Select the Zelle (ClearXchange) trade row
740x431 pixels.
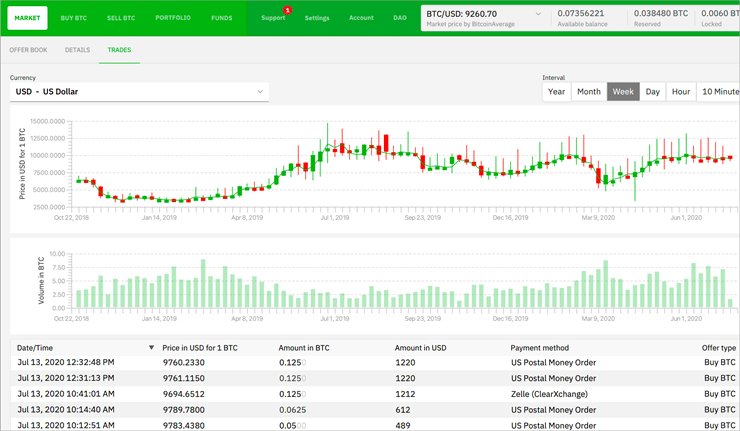(x=376, y=394)
